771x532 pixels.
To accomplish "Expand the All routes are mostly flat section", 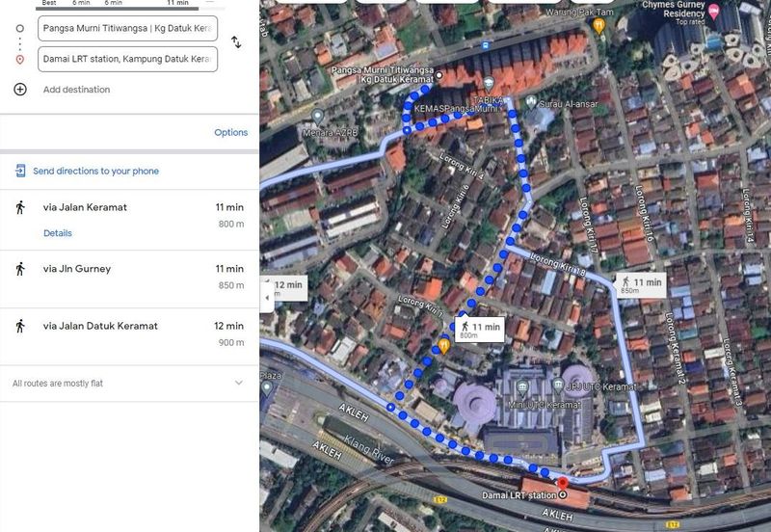I will click(129, 383).
